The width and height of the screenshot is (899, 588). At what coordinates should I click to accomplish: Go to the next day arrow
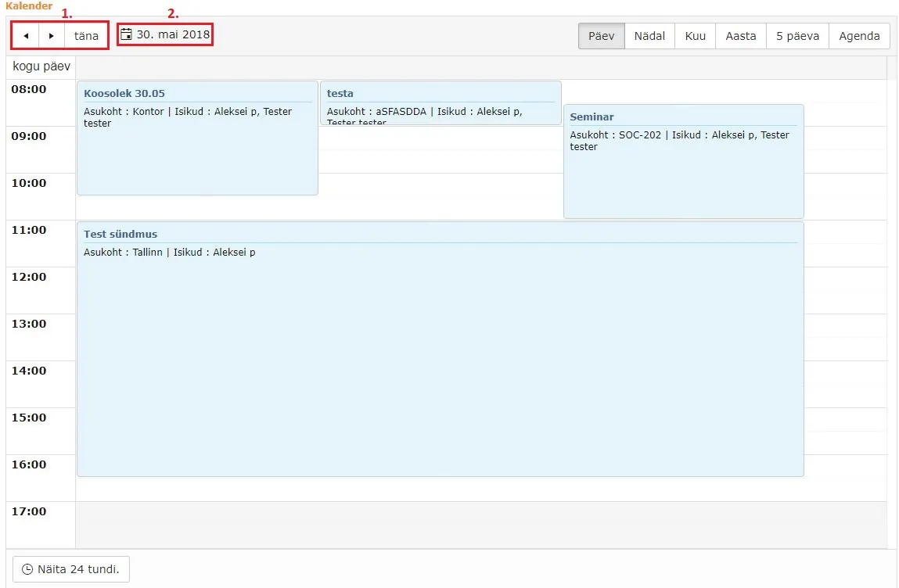tap(52, 35)
